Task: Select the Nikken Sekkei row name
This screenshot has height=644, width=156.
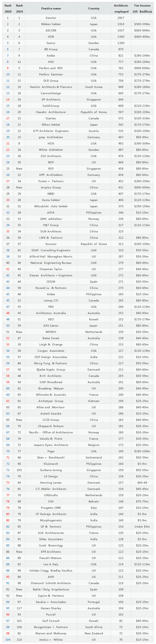Action: click(51, 24)
